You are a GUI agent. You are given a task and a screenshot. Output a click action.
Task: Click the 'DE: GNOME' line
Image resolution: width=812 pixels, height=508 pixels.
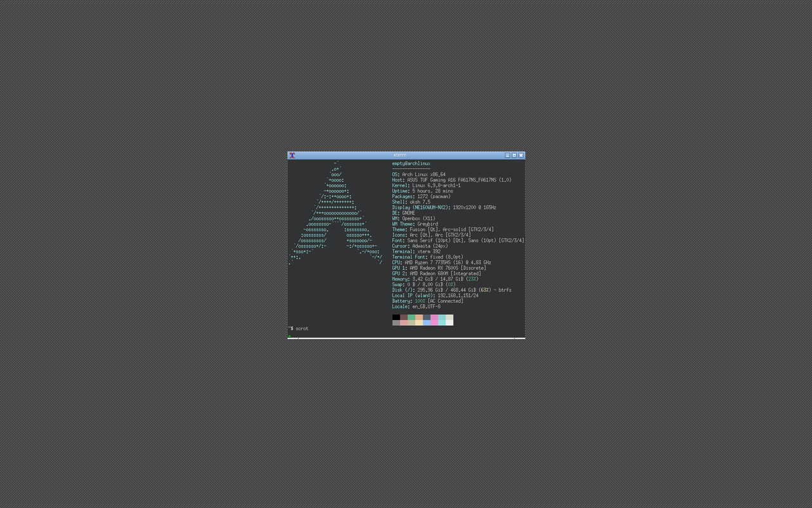[x=403, y=213]
